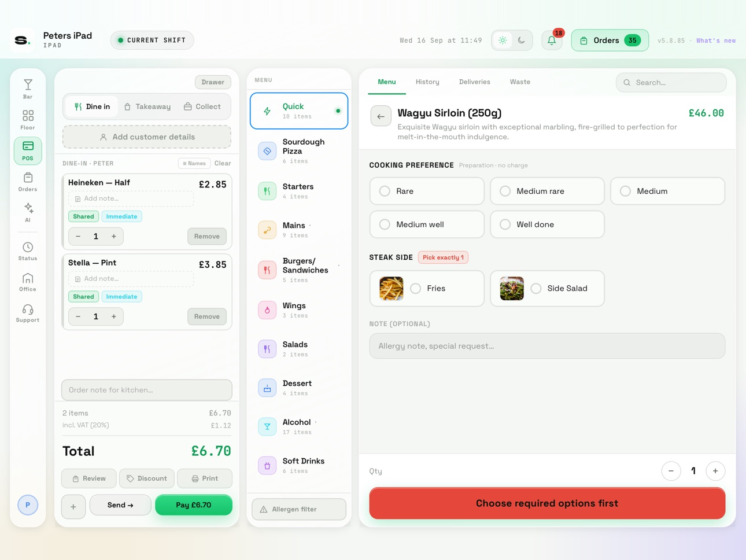Go to Orders in the sidebar

pyautogui.click(x=28, y=182)
